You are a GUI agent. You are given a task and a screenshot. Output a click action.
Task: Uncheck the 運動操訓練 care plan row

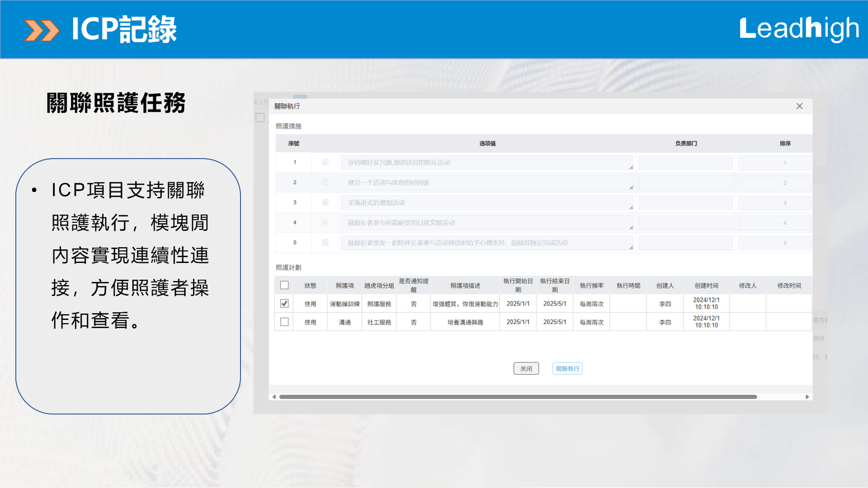(284, 304)
